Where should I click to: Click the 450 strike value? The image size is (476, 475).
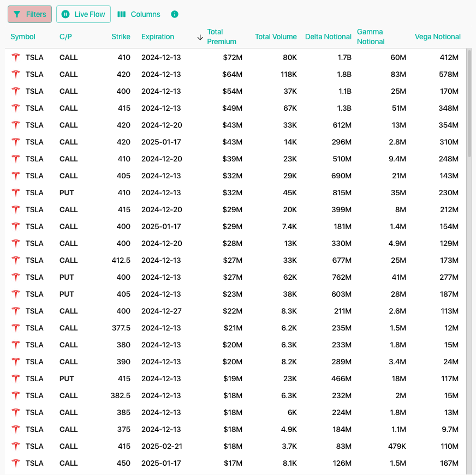pos(123,463)
